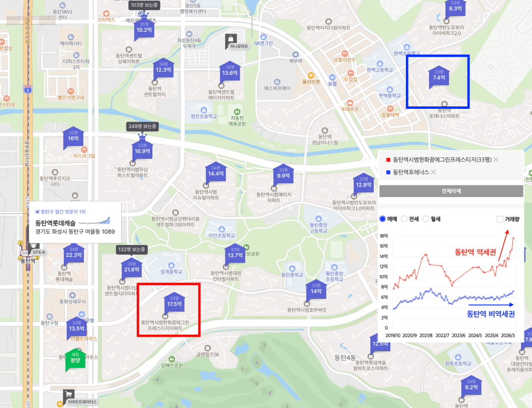Select the 10.2억 price marker
This screenshot has height=408, width=532.
[144, 29]
